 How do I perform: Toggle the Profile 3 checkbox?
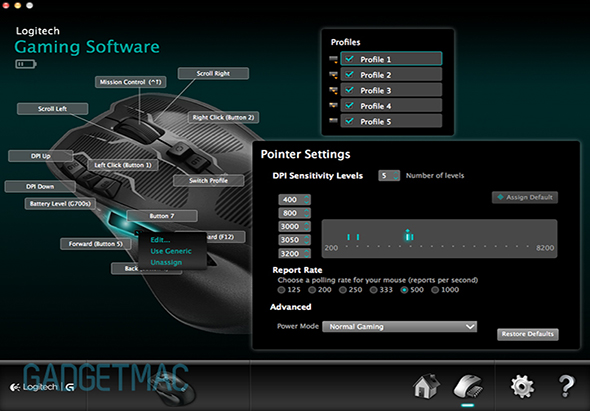(x=350, y=90)
